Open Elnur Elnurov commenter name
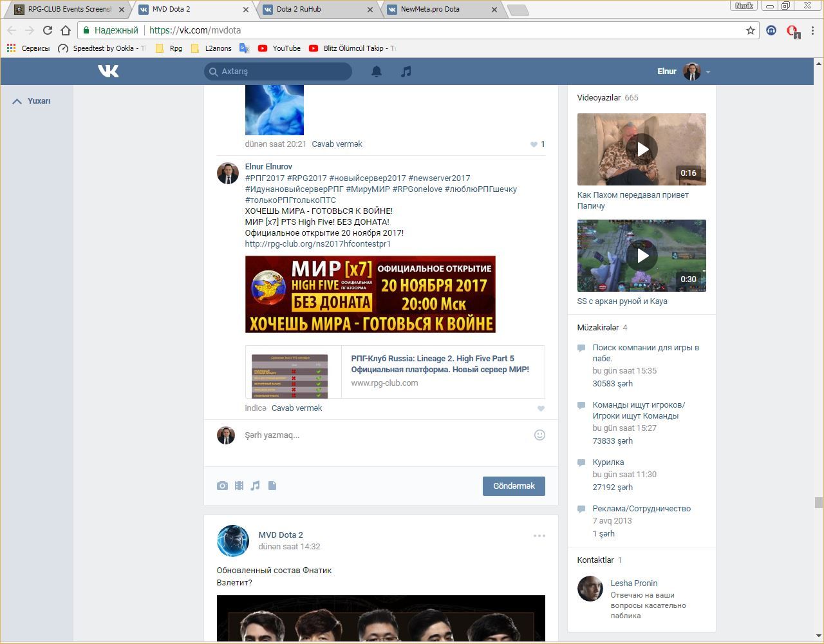The height and width of the screenshot is (644, 824). point(268,167)
